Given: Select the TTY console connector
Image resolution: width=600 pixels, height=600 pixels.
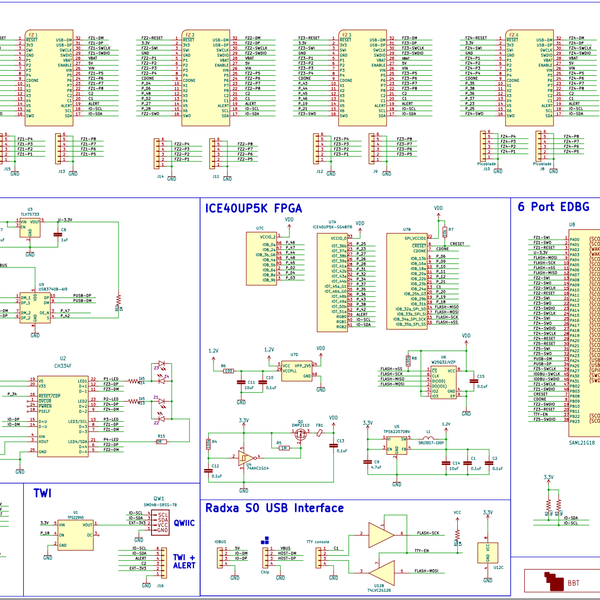Looking at the screenshot, I should coord(318,558).
